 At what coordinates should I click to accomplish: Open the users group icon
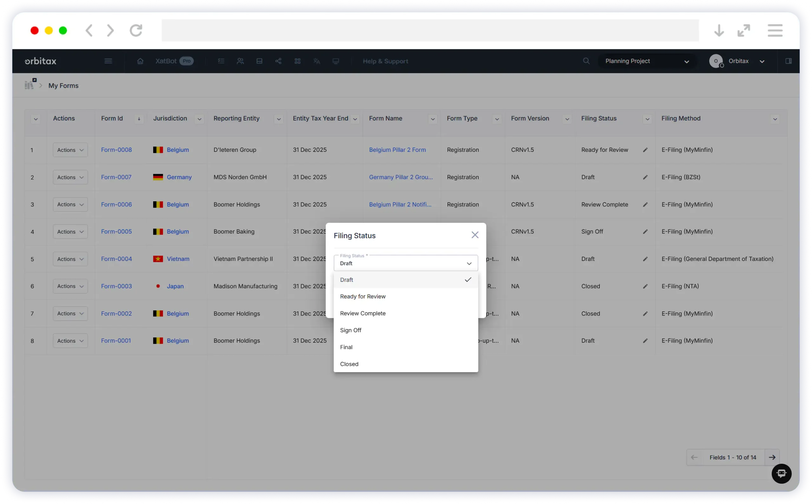click(x=240, y=61)
